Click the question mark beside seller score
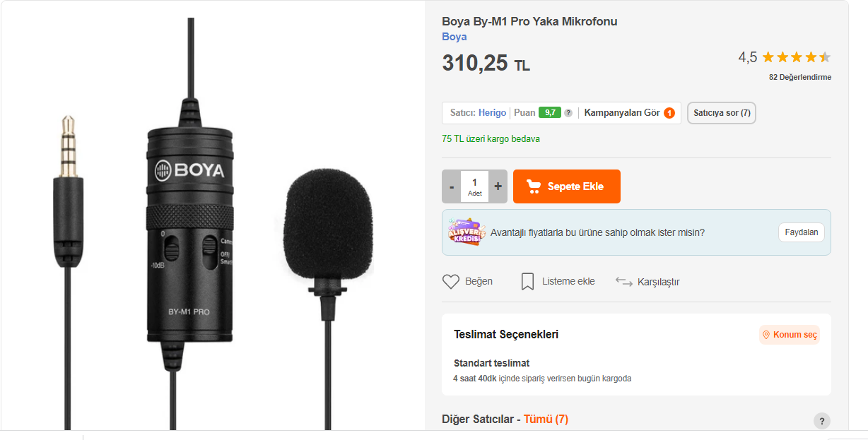 [568, 113]
